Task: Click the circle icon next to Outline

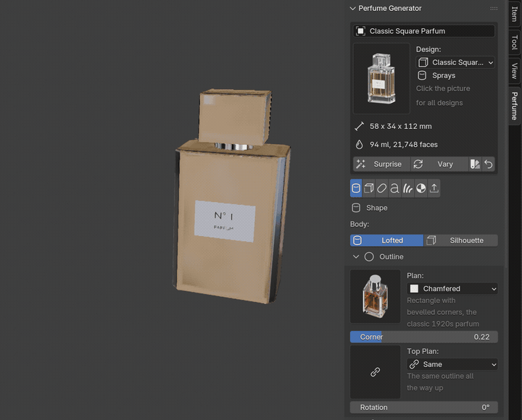Action: pos(369,257)
